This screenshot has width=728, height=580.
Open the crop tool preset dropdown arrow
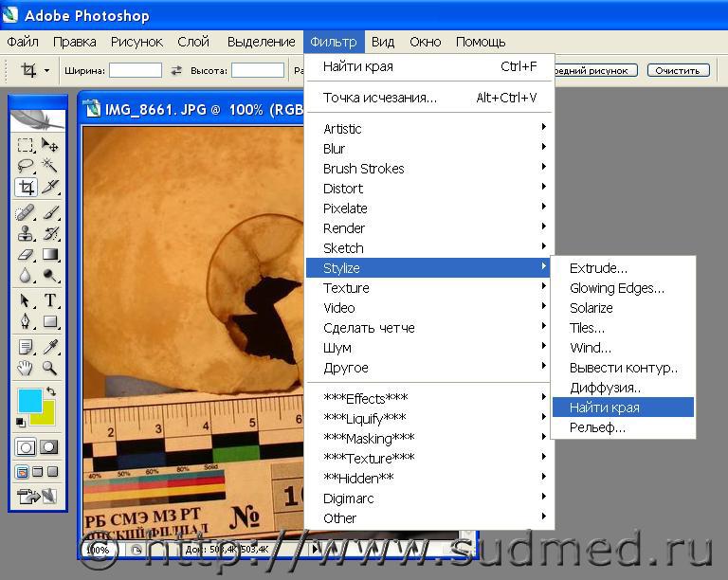click(46, 70)
